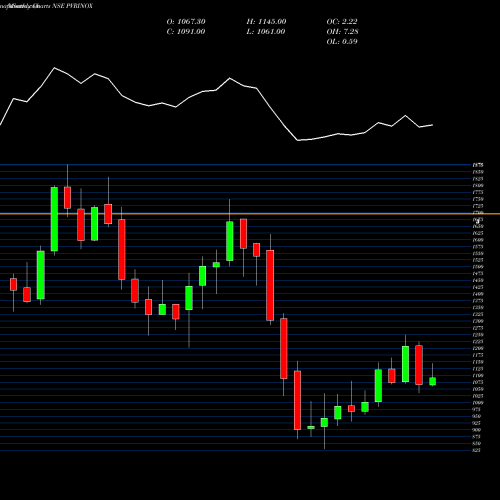This screenshot has width=500, height=500.
Task: Click the 1100 price axis label
Action: tap(478, 375)
